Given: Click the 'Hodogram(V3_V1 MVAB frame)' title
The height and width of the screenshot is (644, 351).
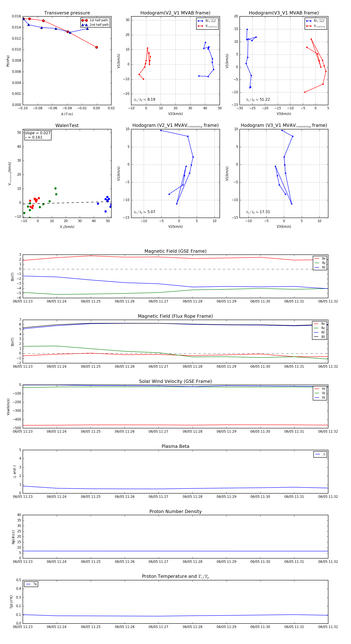Looking at the screenshot, I should click(x=284, y=13).
